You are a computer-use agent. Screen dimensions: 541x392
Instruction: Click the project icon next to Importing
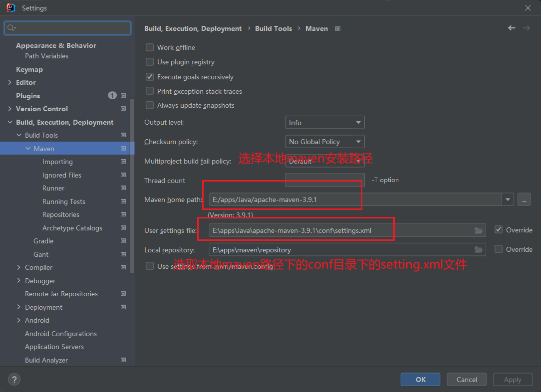pos(123,162)
